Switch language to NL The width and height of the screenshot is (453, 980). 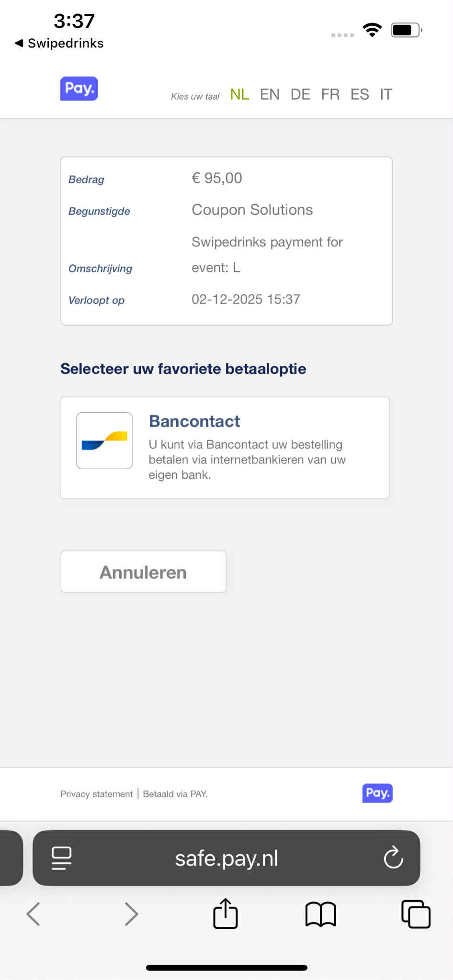(x=239, y=94)
